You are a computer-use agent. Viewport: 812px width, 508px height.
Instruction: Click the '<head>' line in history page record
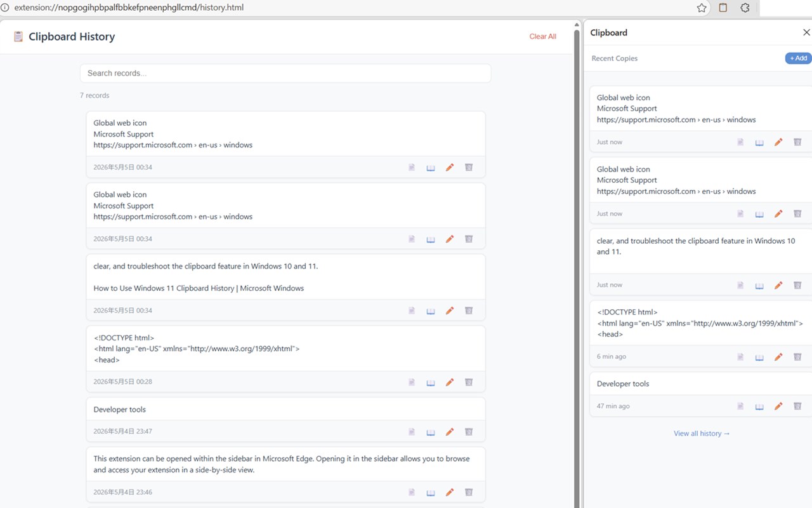(x=107, y=360)
